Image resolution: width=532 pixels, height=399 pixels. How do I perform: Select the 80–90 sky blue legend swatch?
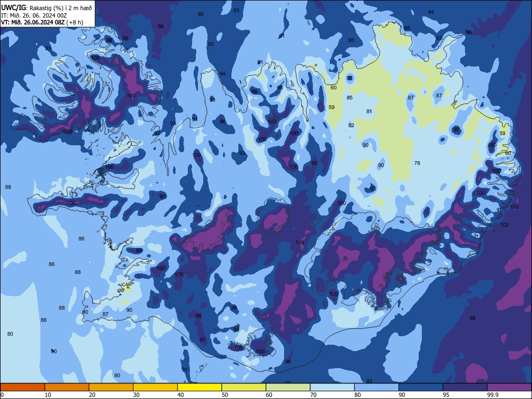[x=377, y=387]
